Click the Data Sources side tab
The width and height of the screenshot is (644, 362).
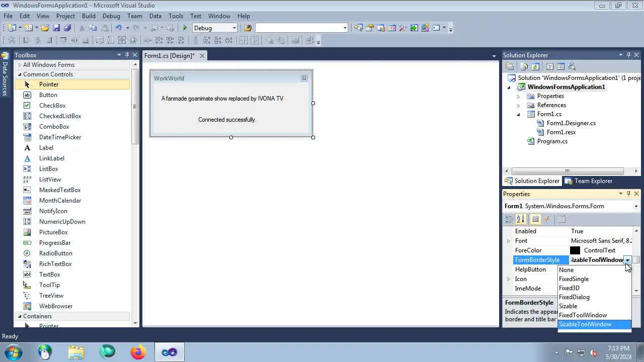click(5, 74)
